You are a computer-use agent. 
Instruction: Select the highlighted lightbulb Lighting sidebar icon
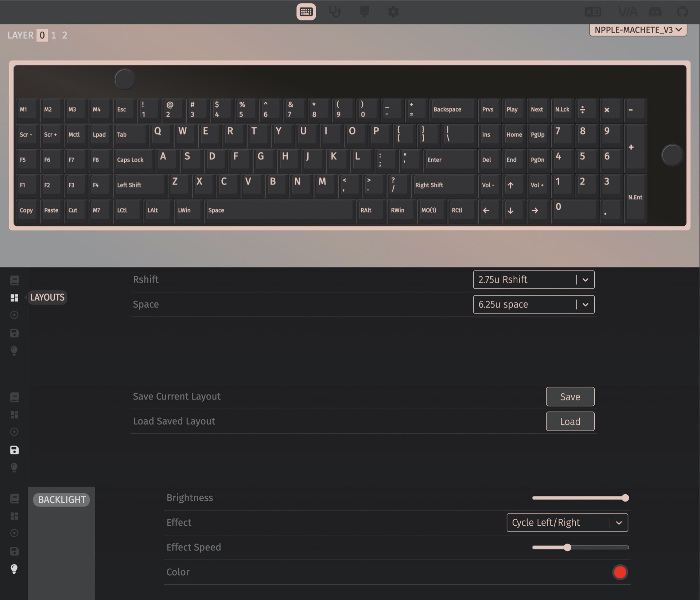[14, 569]
